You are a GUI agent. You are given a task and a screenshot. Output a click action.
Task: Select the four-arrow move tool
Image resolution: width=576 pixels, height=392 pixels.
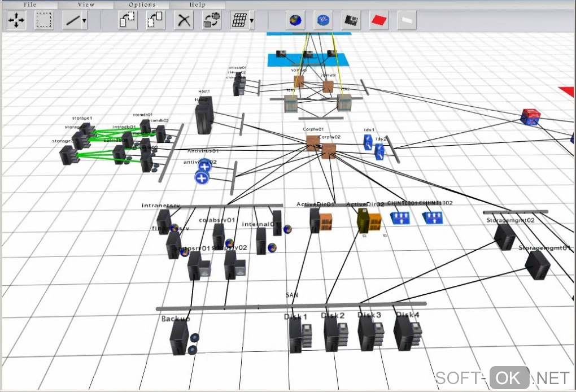pos(16,20)
